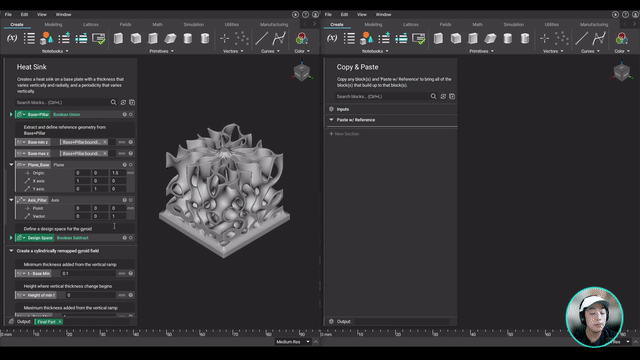The image size is (640, 360).
Task: Switch to Fields tab in right window
Action: tap(445, 24)
